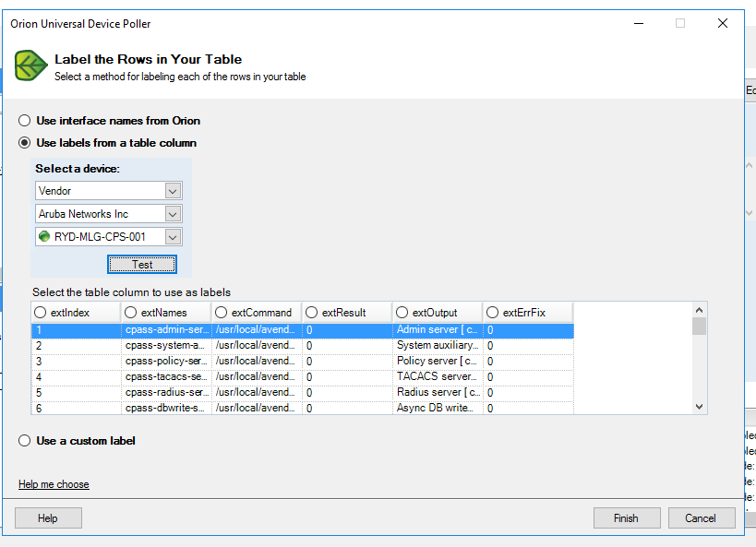The image size is (756, 547).
Task: Pick extIndex column as label source
Action: [x=40, y=313]
